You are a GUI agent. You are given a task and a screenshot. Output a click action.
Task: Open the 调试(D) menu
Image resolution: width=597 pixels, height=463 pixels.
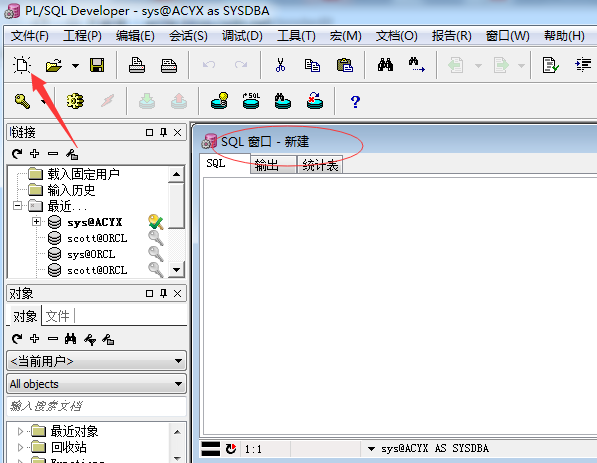coord(242,36)
